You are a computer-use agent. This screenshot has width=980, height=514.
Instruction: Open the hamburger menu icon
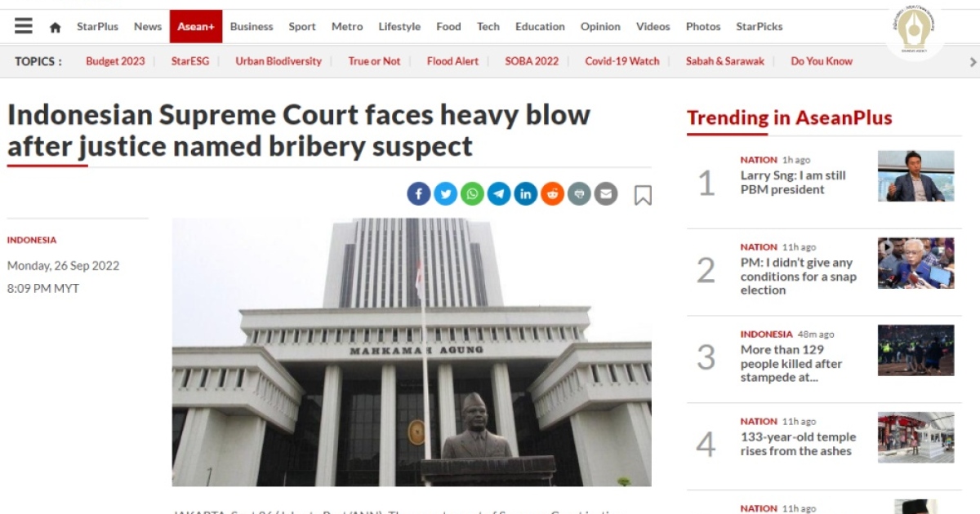[x=24, y=26]
